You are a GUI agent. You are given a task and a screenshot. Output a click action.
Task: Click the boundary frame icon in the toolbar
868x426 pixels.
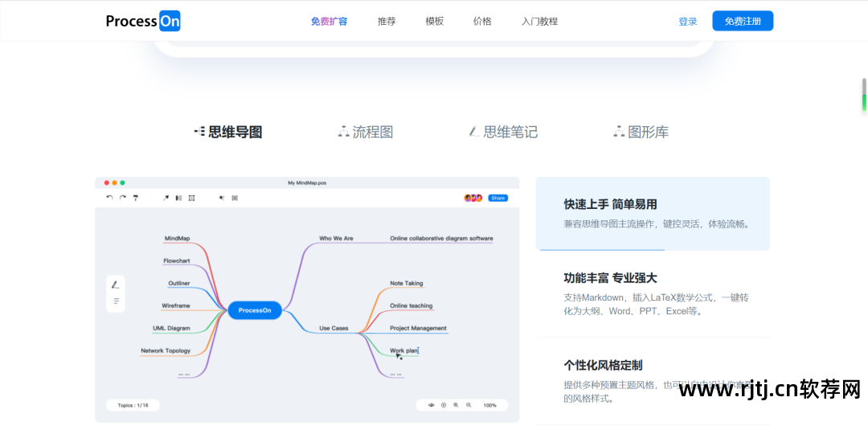click(191, 198)
